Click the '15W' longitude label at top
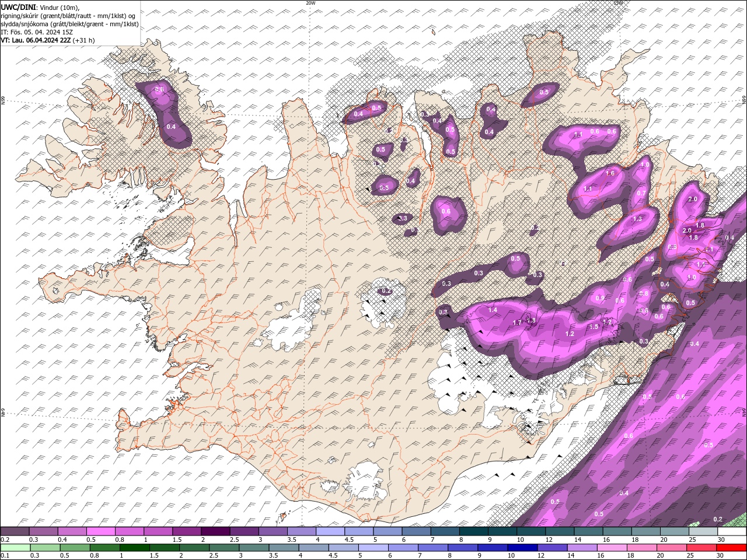Screen dimensions: 747x560 coord(618,3)
